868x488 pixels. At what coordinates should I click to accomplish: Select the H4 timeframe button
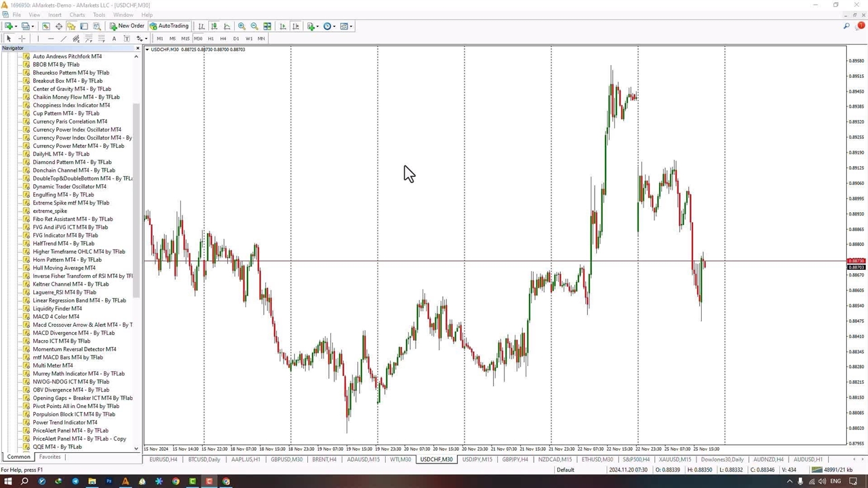[223, 39]
